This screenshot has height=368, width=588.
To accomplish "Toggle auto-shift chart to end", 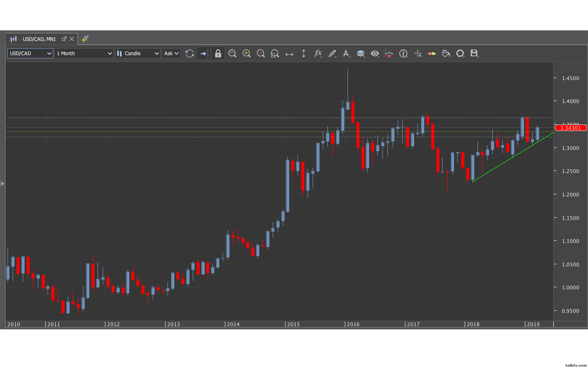I will coord(204,53).
